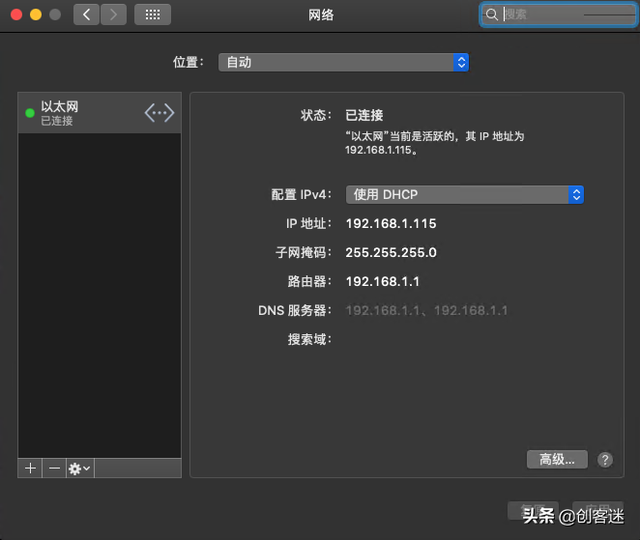Select the IP address value 192.168.1.115
The image size is (640, 540).
391,224
